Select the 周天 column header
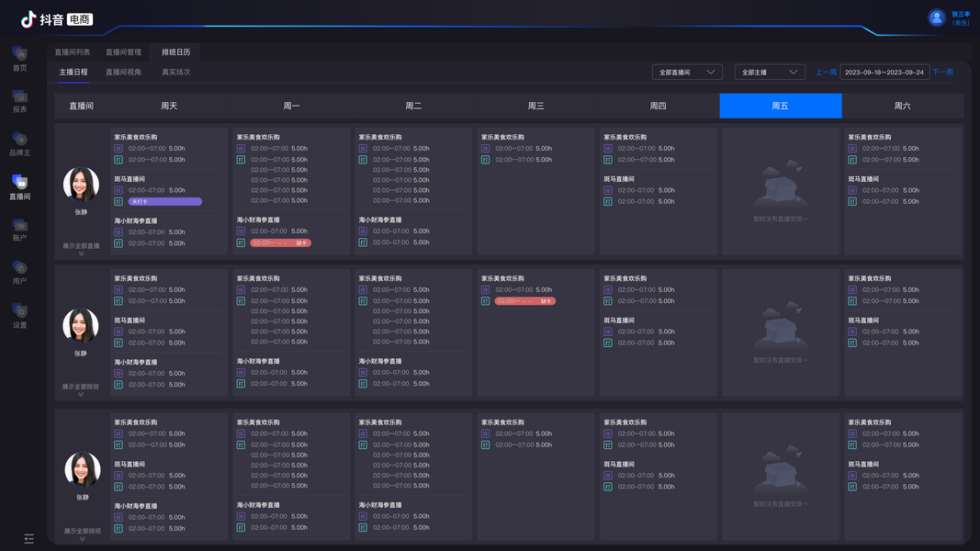This screenshot has height=551, width=980. click(x=169, y=106)
